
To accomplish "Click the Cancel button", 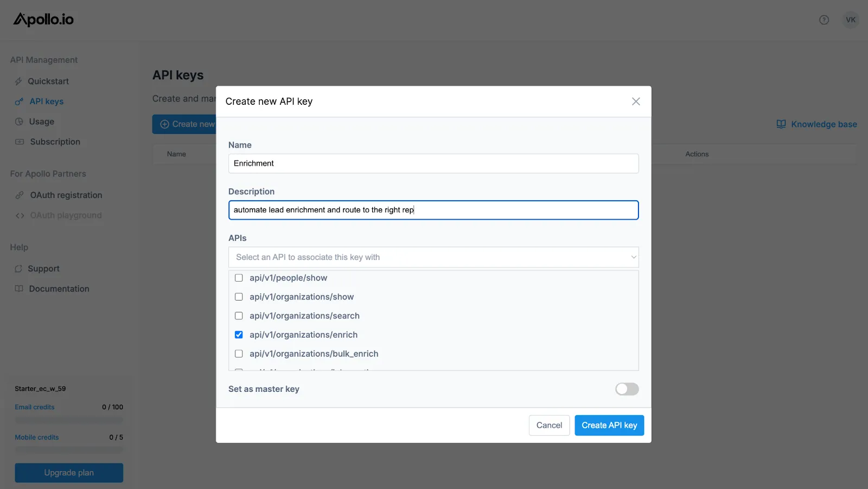I will click(x=549, y=426).
